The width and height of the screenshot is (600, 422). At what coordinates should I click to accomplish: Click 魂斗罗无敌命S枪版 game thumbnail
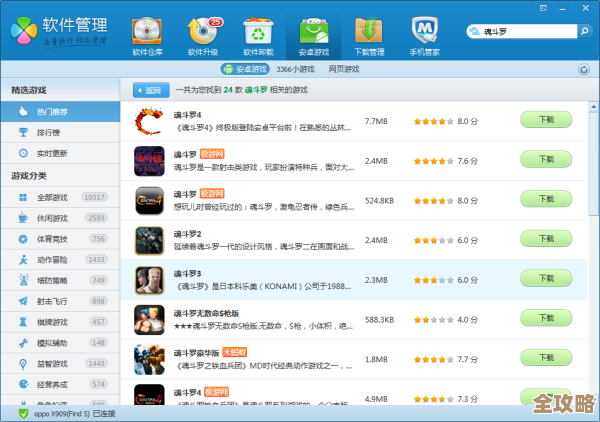pyautogui.click(x=149, y=320)
